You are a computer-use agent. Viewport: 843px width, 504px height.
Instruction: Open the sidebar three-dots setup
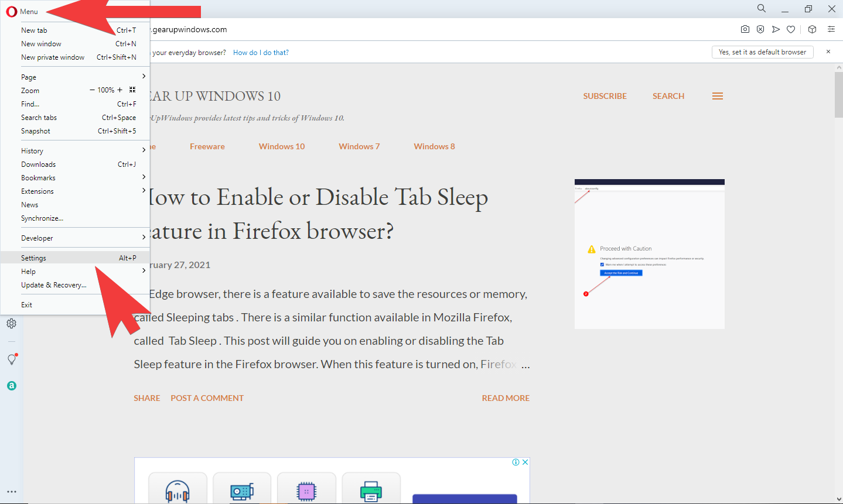pos(12,492)
